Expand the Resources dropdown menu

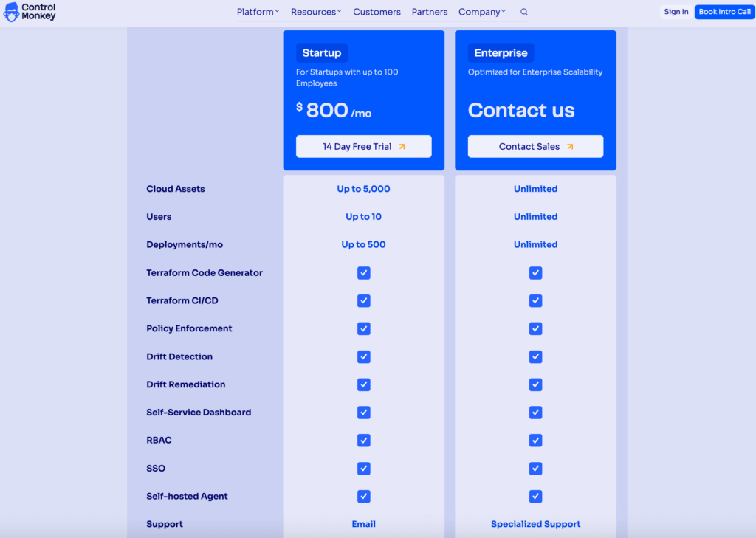pyautogui.click(x=316, y=12)
